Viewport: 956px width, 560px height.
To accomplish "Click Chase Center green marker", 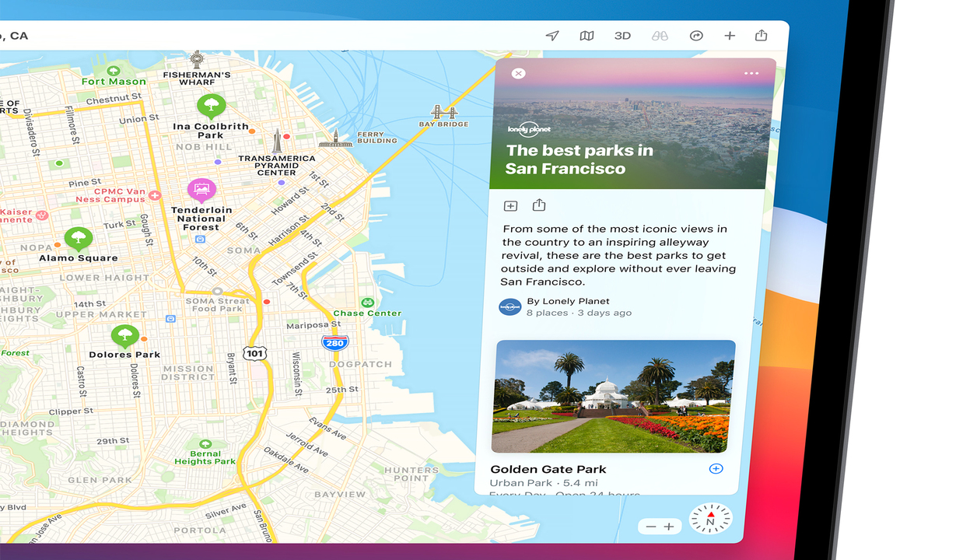I will tap(366, 303).
